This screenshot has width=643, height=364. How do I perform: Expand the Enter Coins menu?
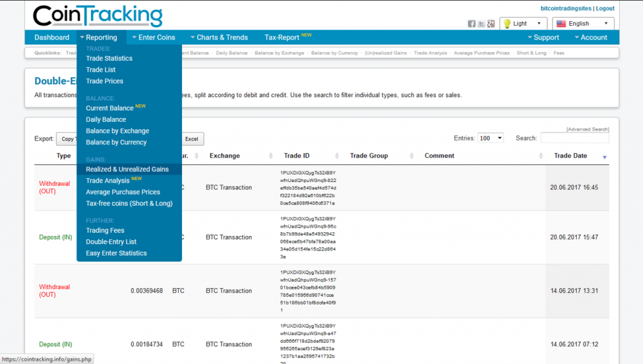click(154, 37)
